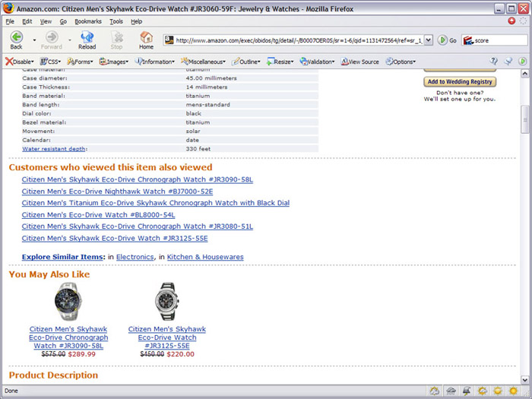The image size is (532, 399).
Task: Click the rain cloud icon in status bar
Action: (x=451, y=391)
